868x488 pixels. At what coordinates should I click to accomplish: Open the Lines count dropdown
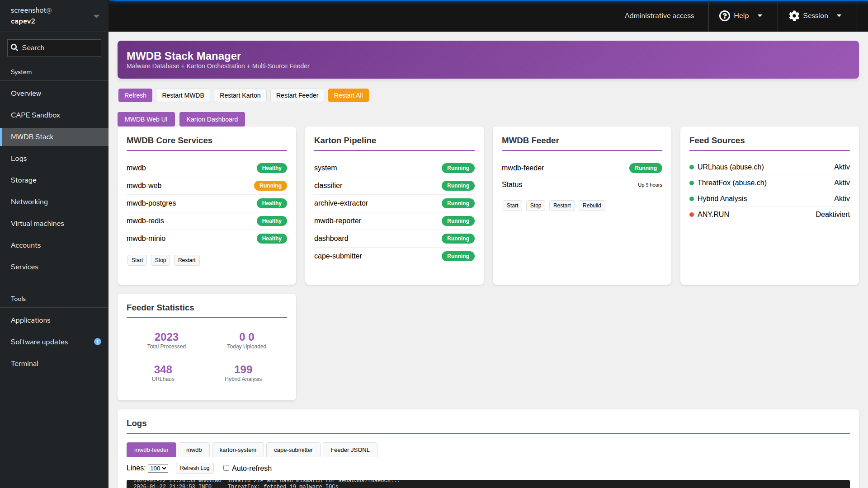[158, 468]
